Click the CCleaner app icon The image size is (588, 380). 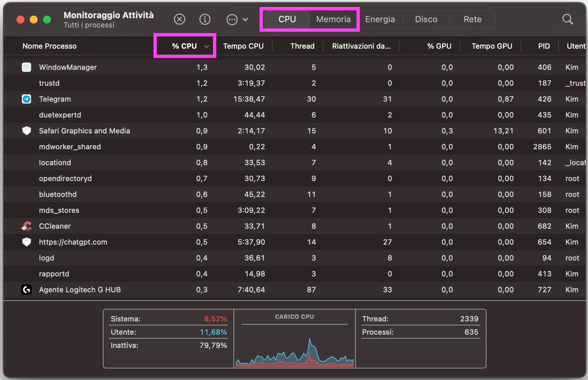[26, 226]
